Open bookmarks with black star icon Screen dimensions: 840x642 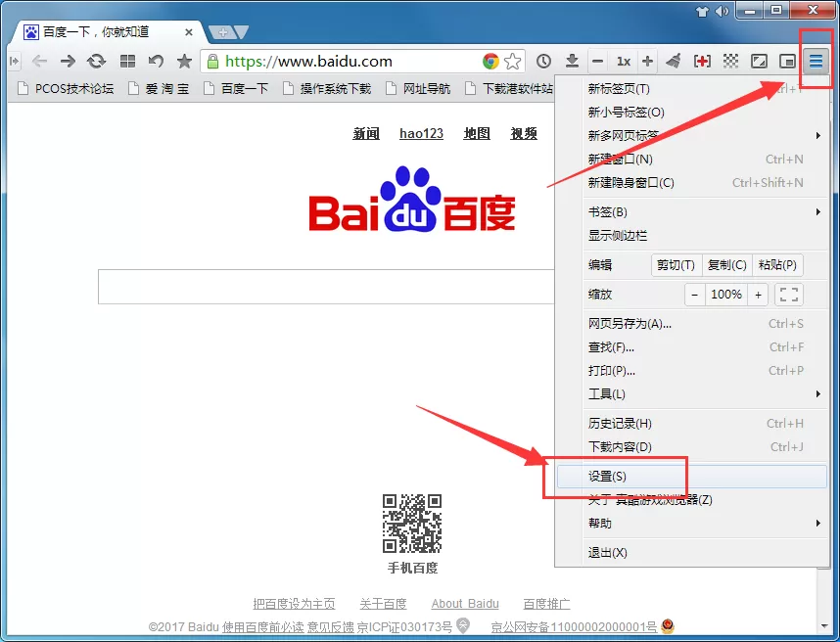(184, 62)
